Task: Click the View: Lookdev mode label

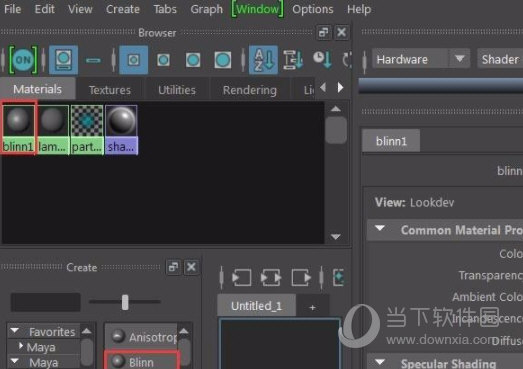Action: pos(414,202)
